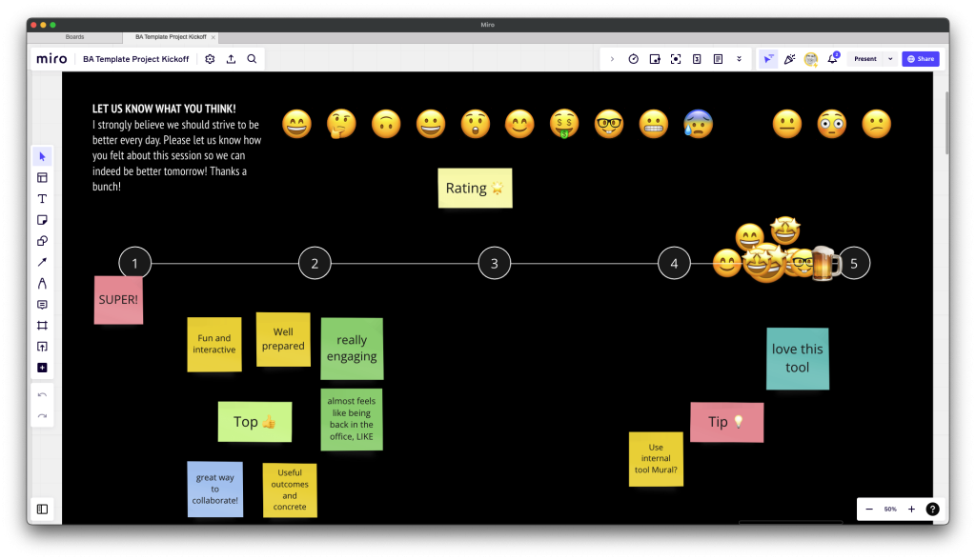The width and height of the screenshot is (976, 560).
Task: Select the pink SUPER! sticky note
Action: point(118,300)
